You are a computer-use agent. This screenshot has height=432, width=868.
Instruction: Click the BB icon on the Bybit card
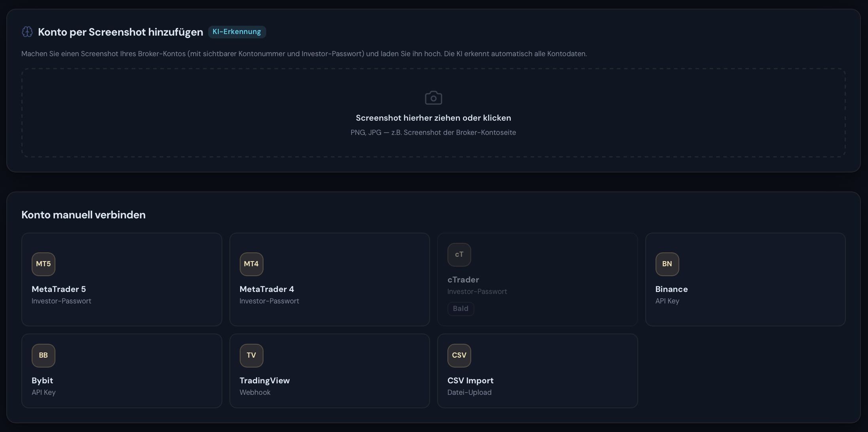43,355
